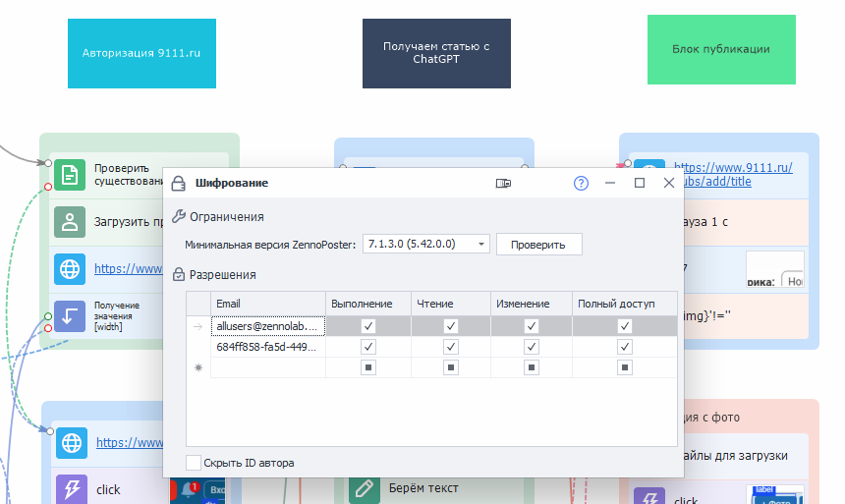Toggle Изменение for allusers@zennolab
845x504 pixels.
(532, 326)
